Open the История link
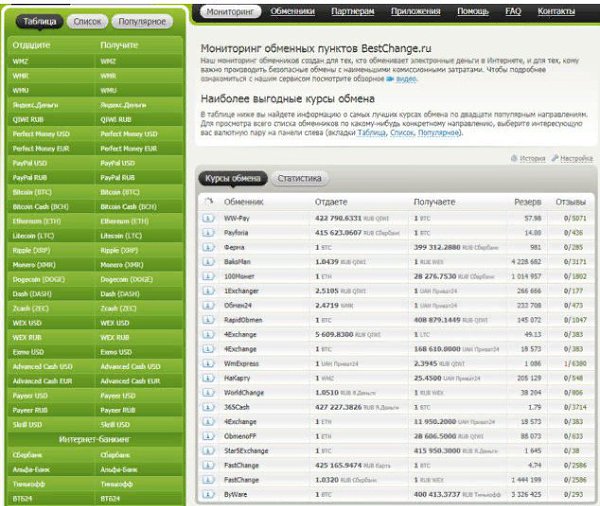 coord(532,158)
